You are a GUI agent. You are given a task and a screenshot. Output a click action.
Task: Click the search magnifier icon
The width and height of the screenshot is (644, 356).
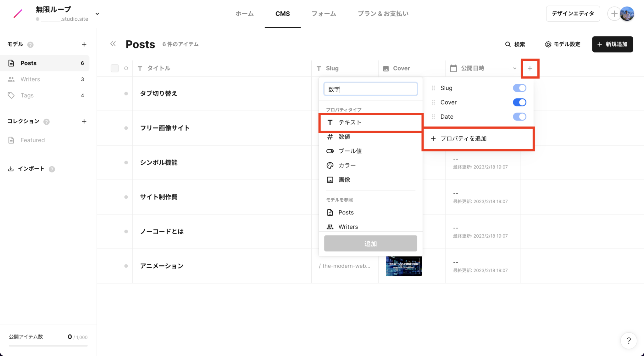pyautogui.click(x=508, y=44)
